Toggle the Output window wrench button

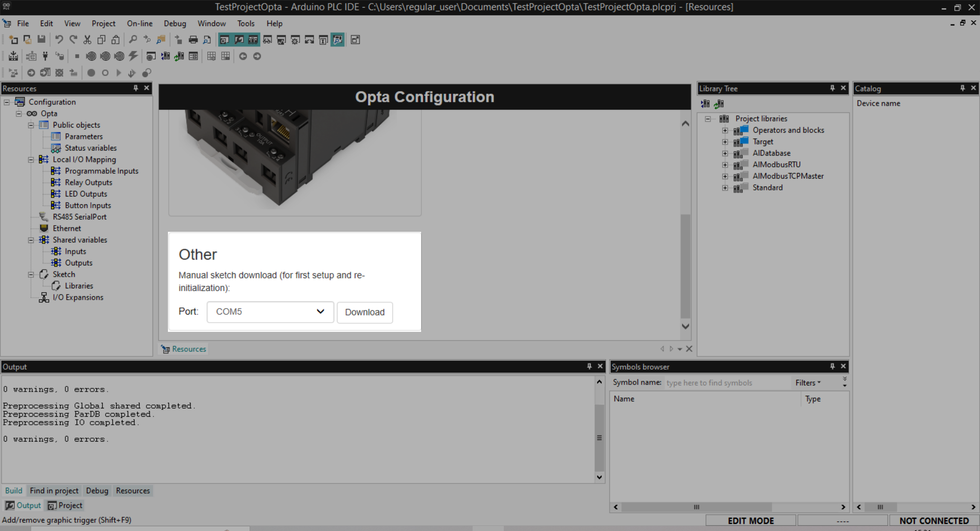(239, 39)
